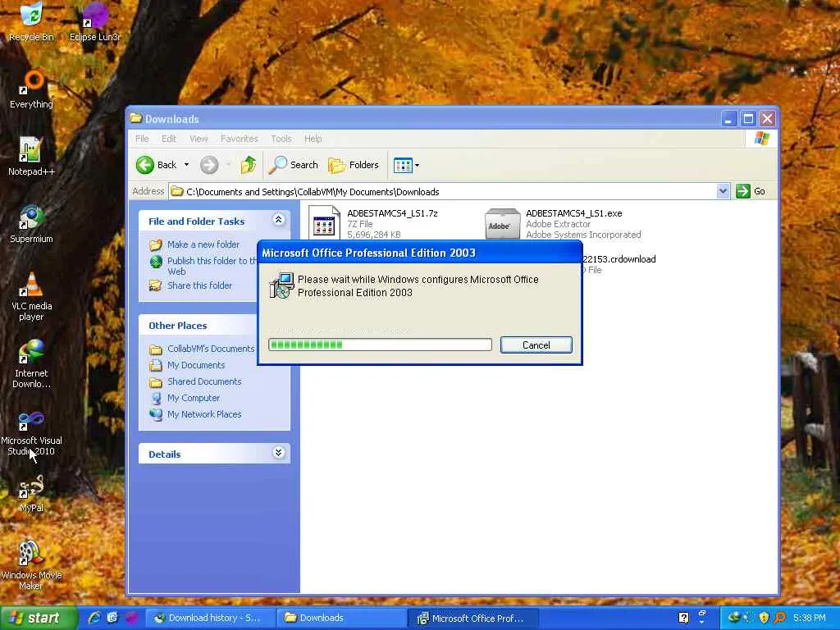Viewport: 840px width, 630px height.
Task: Open the Recycle Bin desktop icon
Action: (x=31, y=21)
